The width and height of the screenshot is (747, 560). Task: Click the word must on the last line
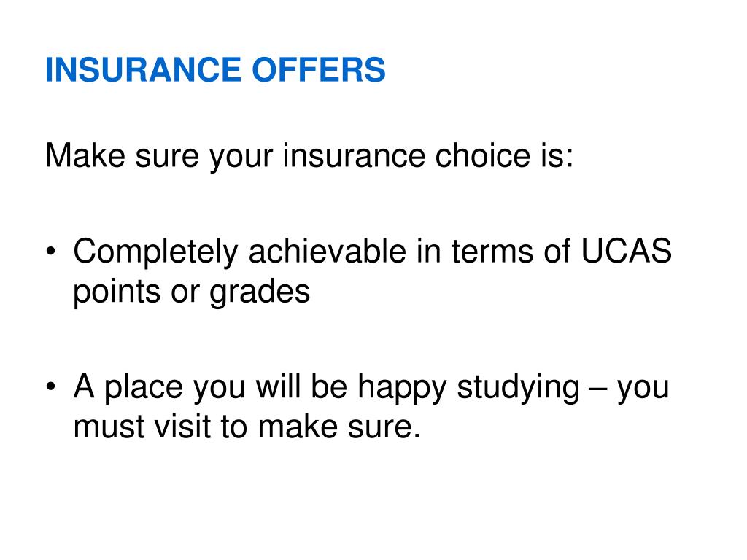(109, 427)
